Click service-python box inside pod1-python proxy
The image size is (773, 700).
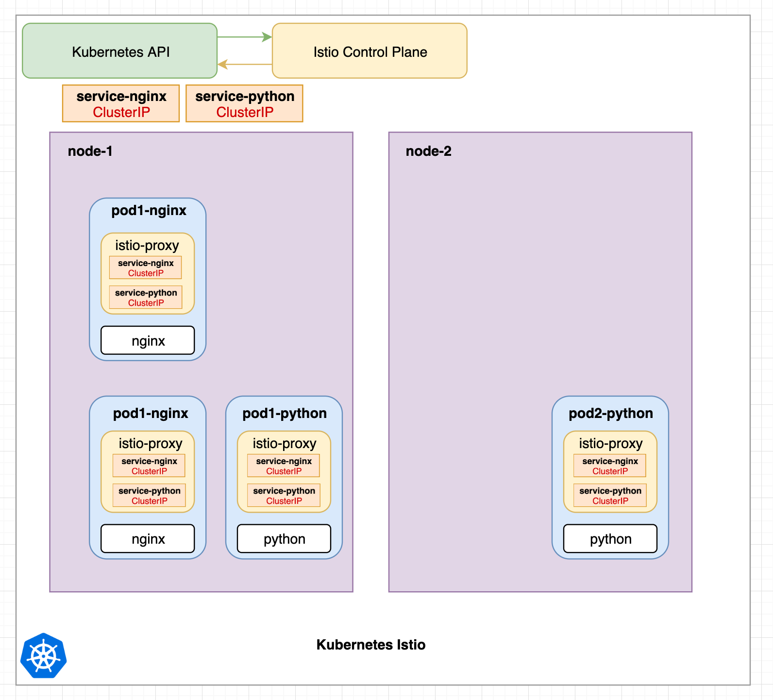(284, 495)
